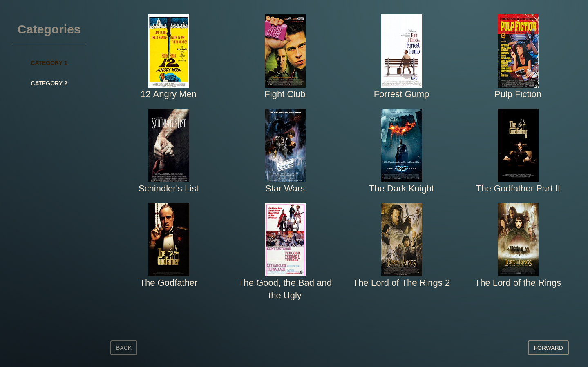Go to the next page with Forward
Viewport: 588px width, 367px height.
[x=548, y=348]
